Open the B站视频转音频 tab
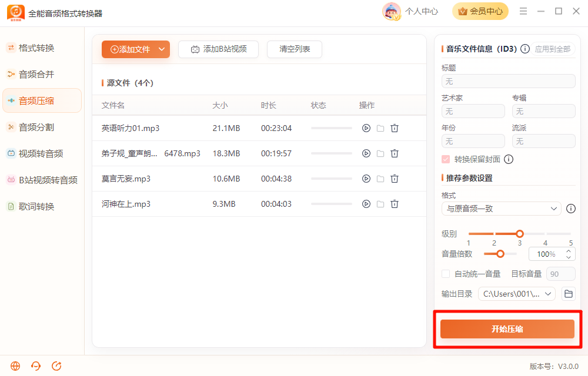 42,180
